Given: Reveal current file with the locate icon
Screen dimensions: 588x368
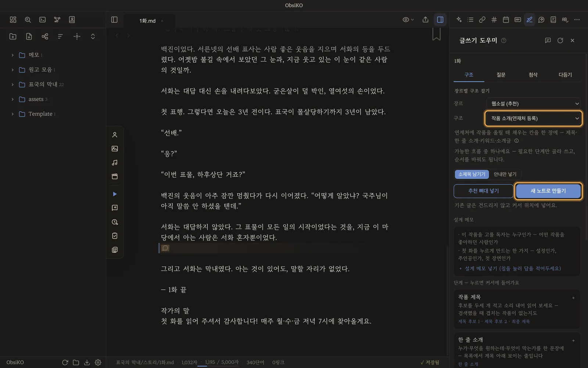Looking at the screenshot, I should (77, 36).
